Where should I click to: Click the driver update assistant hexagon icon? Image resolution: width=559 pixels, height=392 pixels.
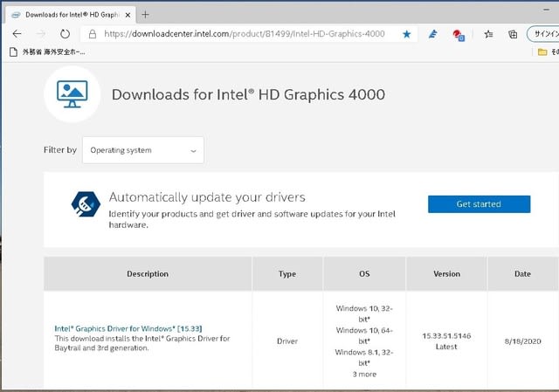(86, 203)
